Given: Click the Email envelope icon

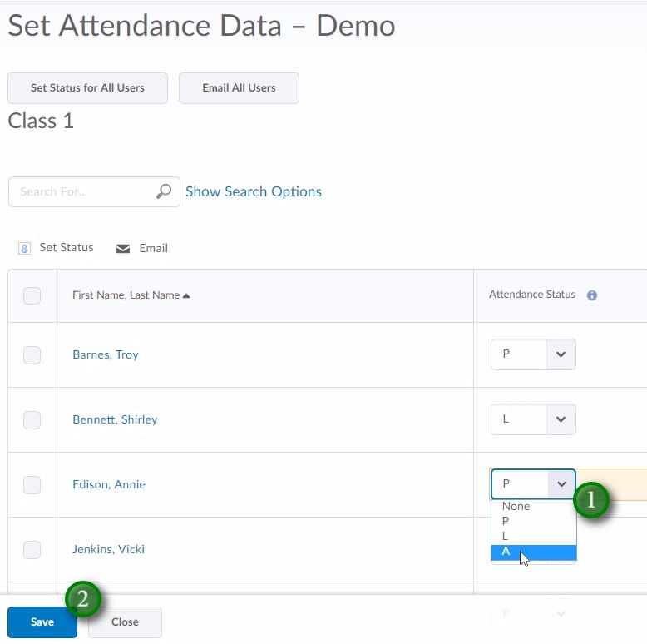Looking at the screenshot, I should (x=123, y=249).
